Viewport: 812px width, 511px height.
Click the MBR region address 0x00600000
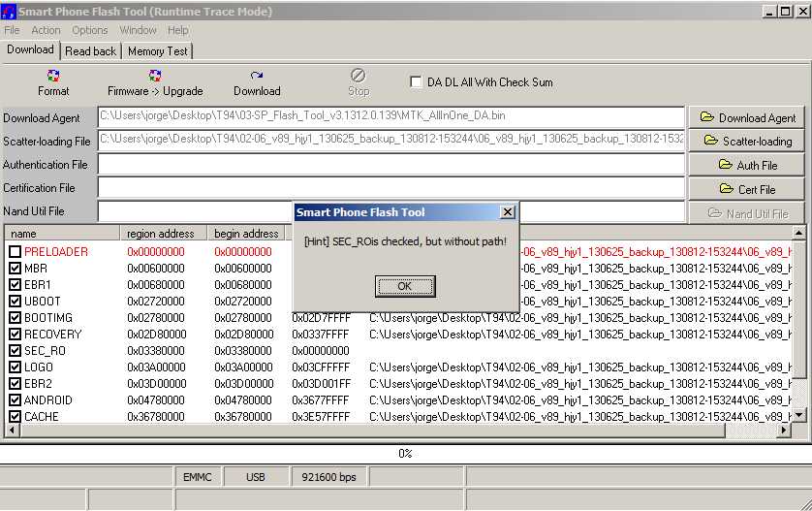[156, 269]
